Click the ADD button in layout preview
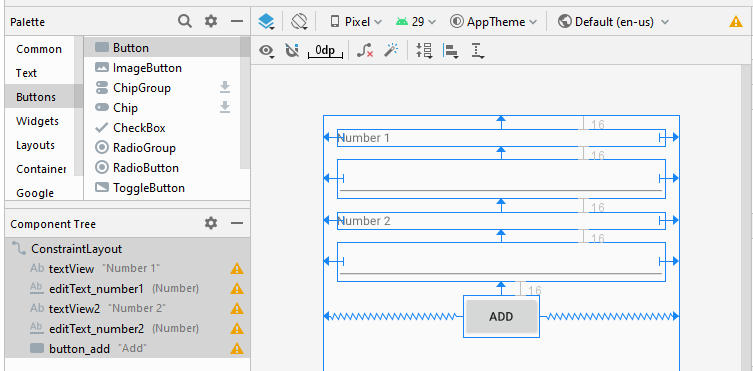This screenshot has width=753, height=371. pyautogui.click(x=501, y=316)
